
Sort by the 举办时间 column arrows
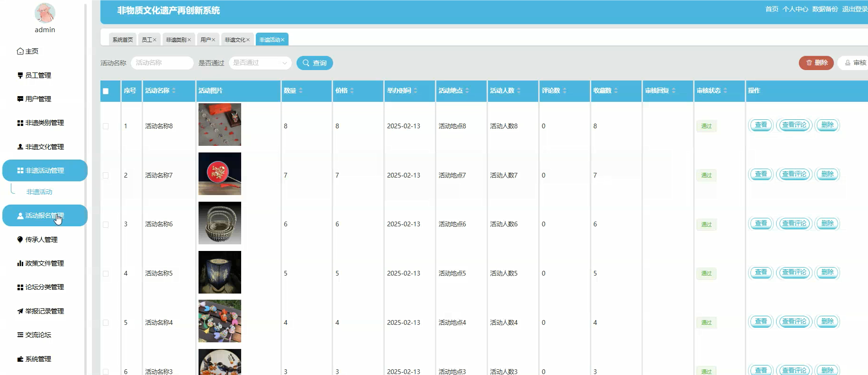(416, 90)
